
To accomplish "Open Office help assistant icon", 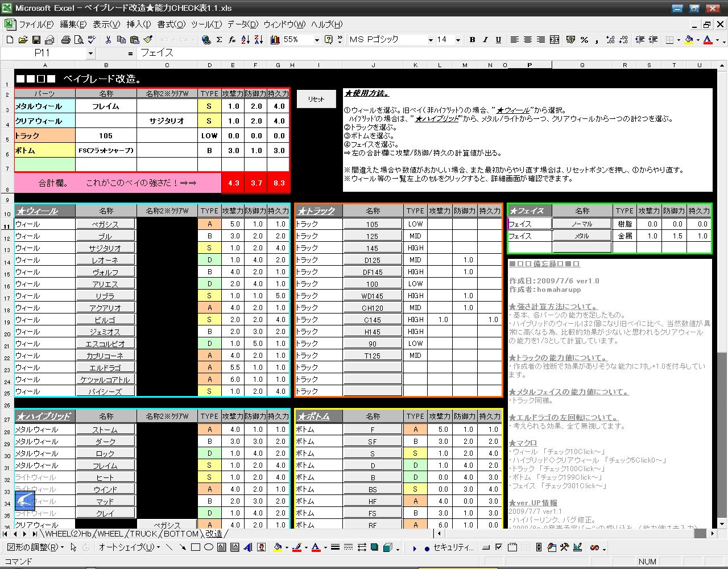I will coord(329,40).
